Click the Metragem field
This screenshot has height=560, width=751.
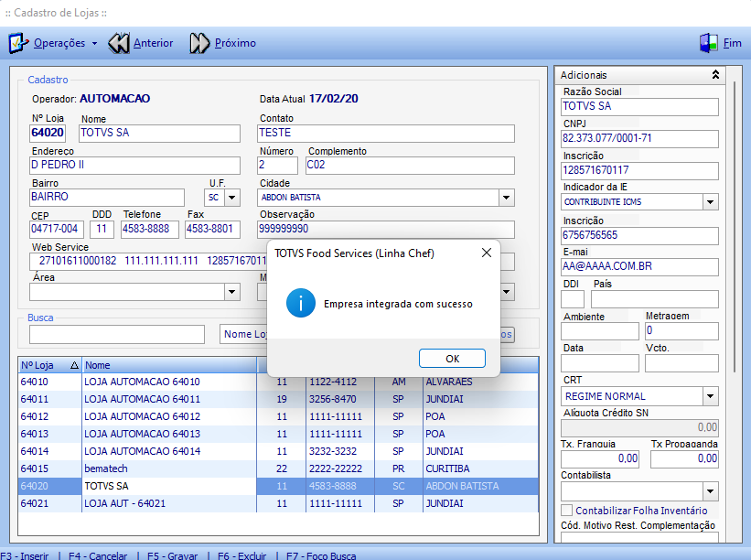681,330
